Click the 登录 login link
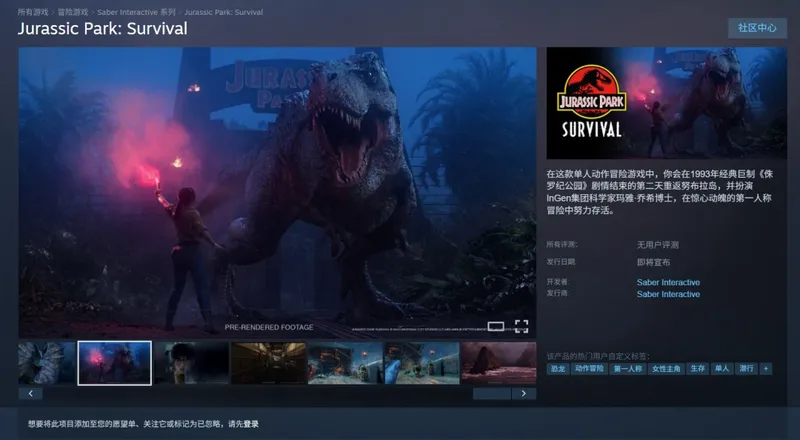Image resolution: width=800 pixels, height=440 pixels. click(251, 424)
